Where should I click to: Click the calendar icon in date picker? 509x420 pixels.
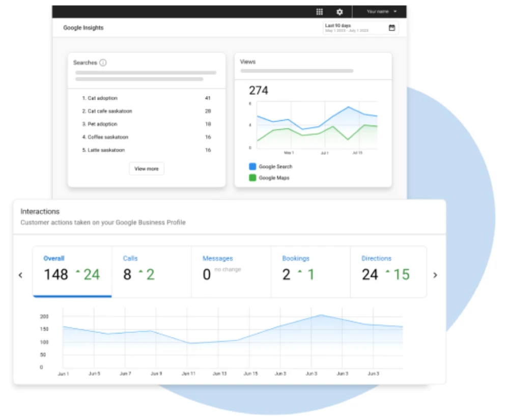click(392, 28)
